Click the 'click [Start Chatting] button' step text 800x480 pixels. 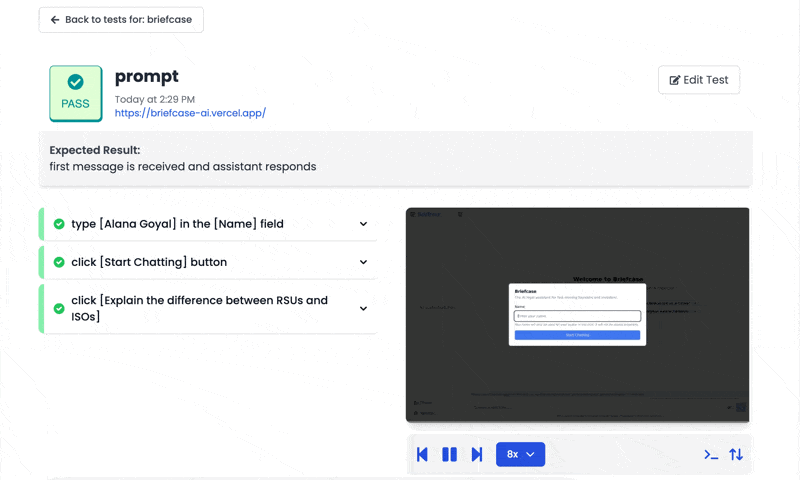149,262
